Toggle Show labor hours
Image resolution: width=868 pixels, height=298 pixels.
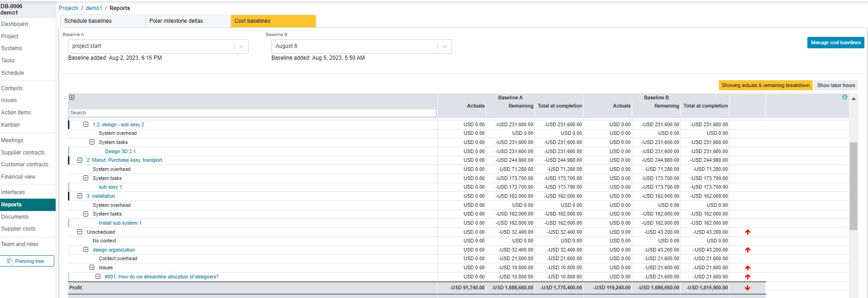pos(836,85)
